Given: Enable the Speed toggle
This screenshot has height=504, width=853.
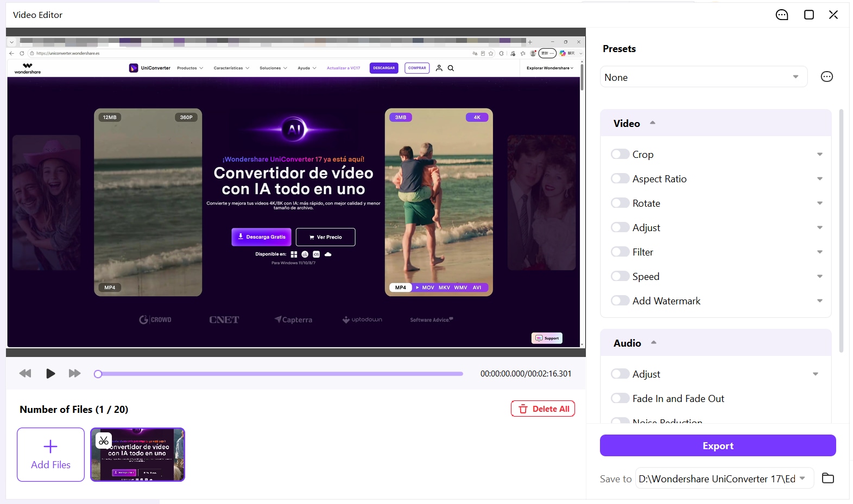Looking at the screenshot, I should pos(620,276).
